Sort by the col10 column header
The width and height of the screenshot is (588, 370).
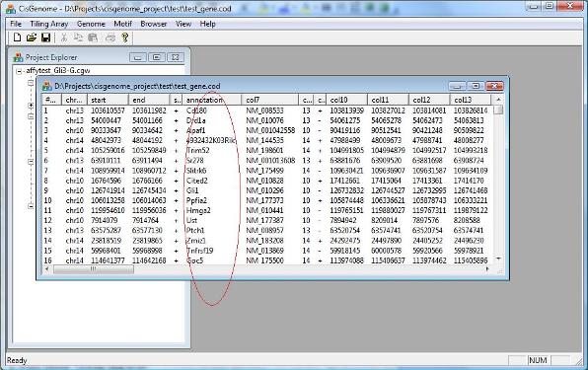coord(347,100)
